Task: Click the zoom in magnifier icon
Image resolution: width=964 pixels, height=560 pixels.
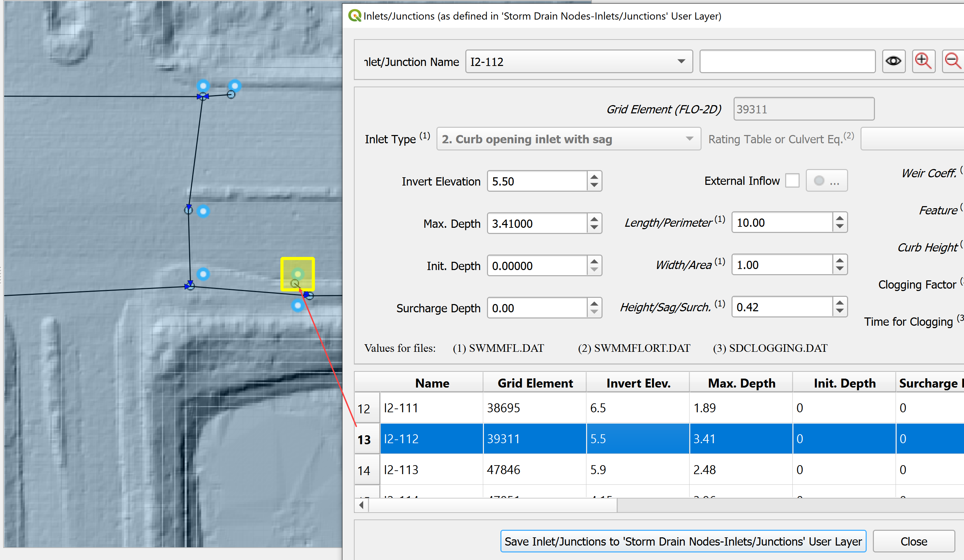Action: click(923, 61)
